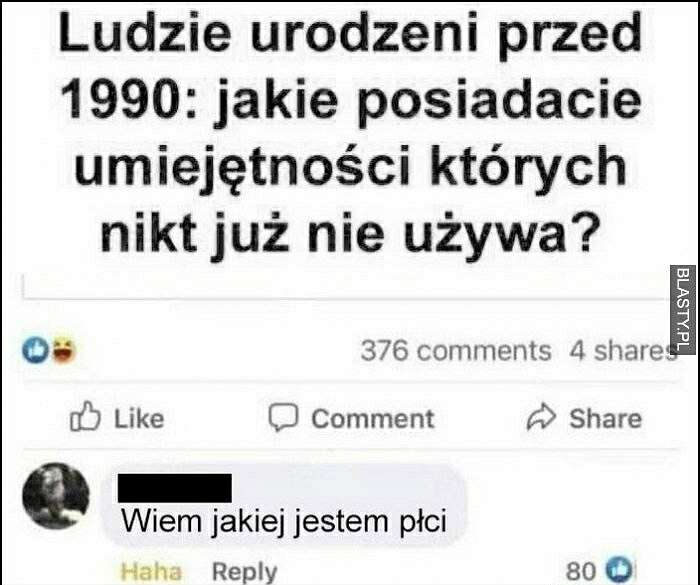The width and height of the screenshot is (700, 585).
Task: Click the post text 'Ludzie urodzeni przed 1990'
Action: click(350, 66)
